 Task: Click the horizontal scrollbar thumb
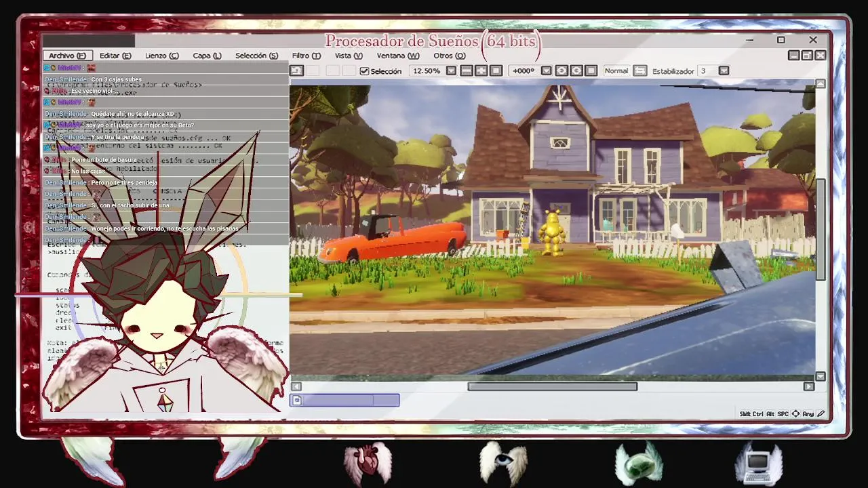click(x=552, y=386)
